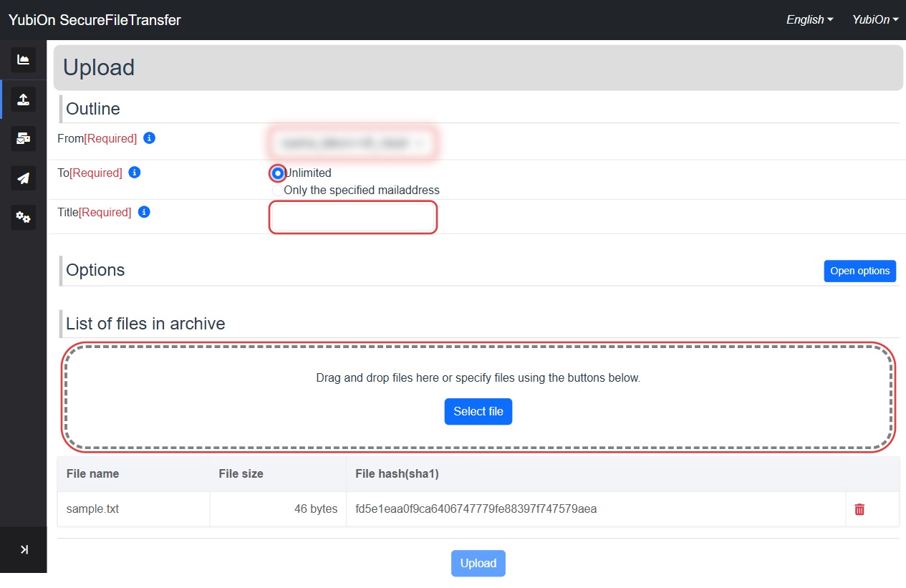Click the sample.txt file name cell

tap(133, 509)
